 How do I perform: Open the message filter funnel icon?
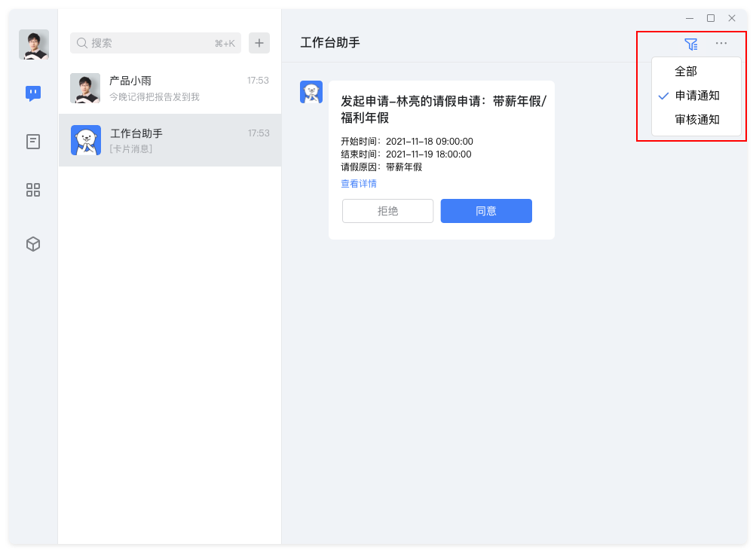tap(691, 44)
